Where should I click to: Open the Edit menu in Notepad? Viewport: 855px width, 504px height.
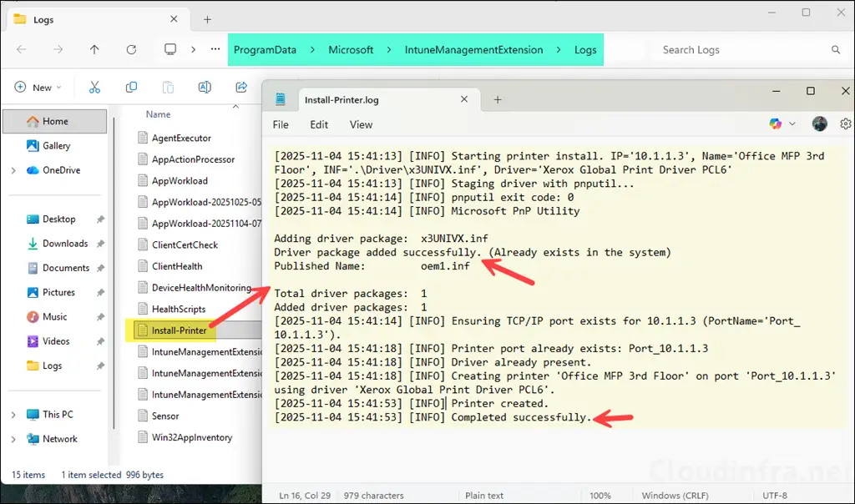pos(318,124)
